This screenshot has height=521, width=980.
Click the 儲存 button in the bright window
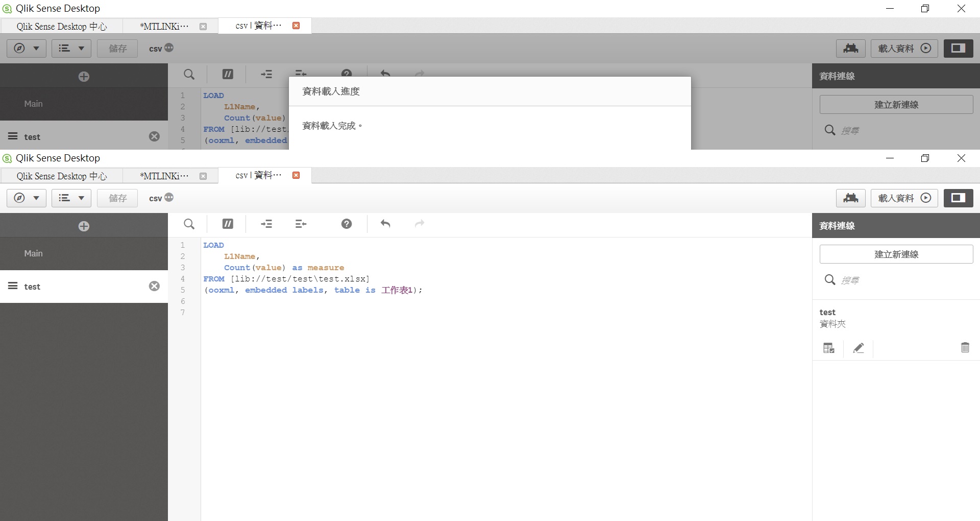117,198
